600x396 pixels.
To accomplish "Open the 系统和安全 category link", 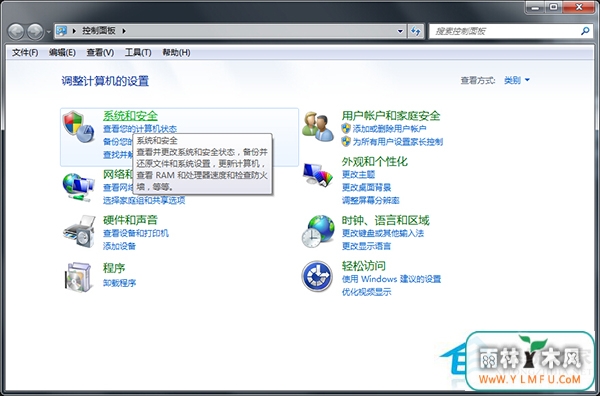I will pyautogui.click(x=130, y=116).
